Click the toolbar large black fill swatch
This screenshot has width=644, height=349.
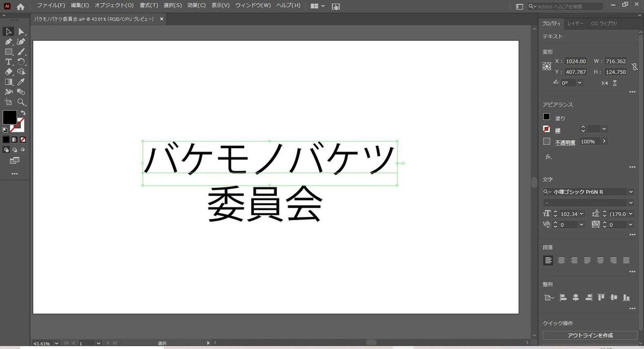(10, 118)
